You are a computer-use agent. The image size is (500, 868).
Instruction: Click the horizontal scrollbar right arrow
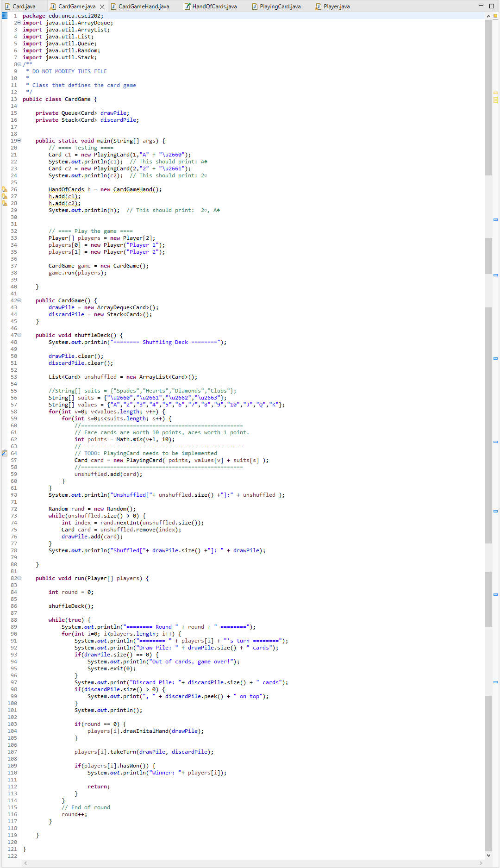click(481, 863)
